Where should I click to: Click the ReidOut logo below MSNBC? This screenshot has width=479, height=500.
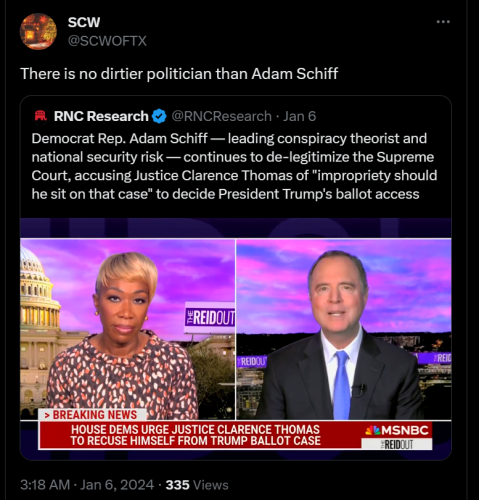[397, 444]
